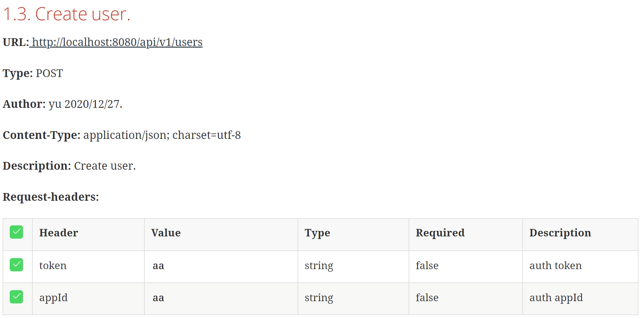Click the Content-Type application/json text
644x318 pixels.
(x=162, y=135)
